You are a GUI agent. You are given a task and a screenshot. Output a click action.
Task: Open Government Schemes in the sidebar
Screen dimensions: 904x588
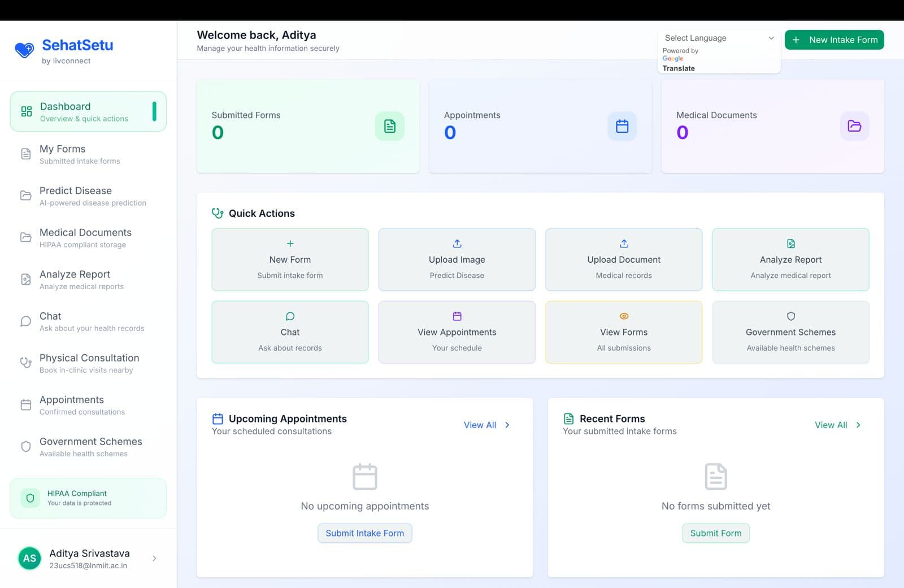click(x=88, y=446)
